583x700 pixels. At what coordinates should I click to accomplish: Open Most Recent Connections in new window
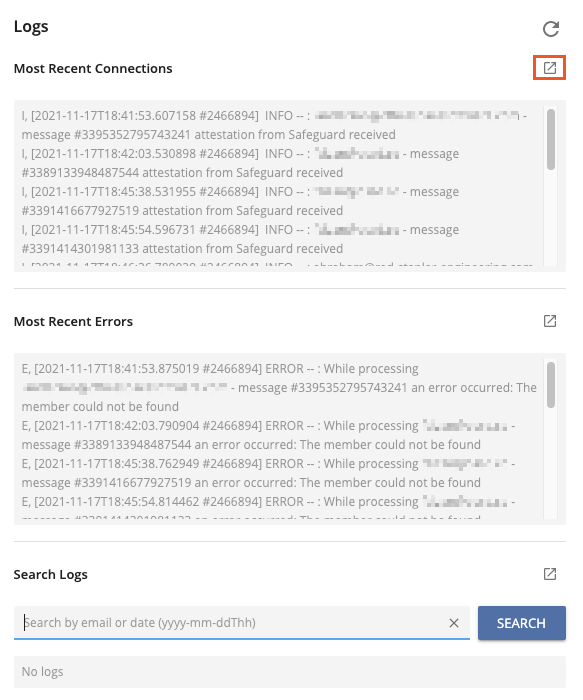tap(550, 68)
